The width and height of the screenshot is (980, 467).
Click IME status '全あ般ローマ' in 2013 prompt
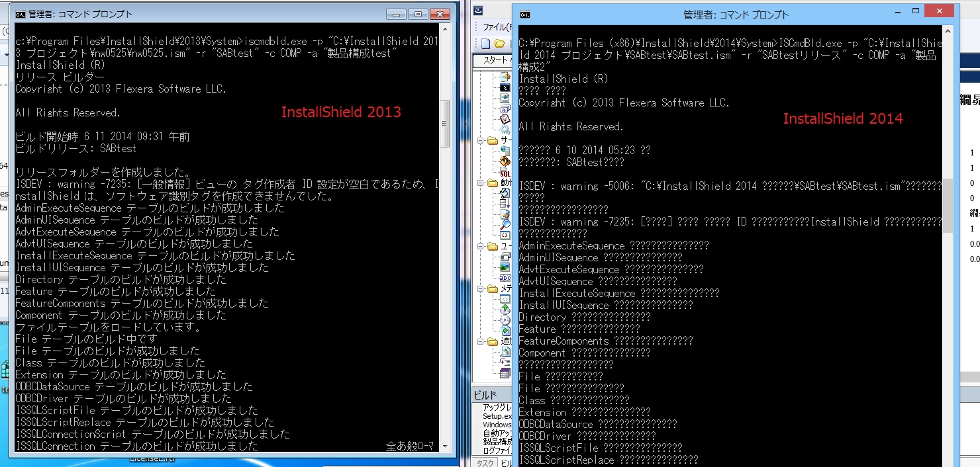point(410,447)
